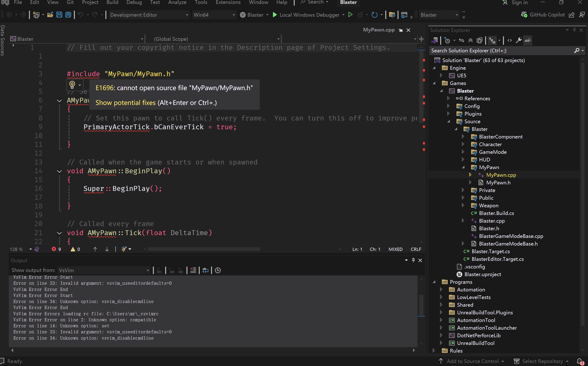
Task: Click Add to Source Control button
Action: click(x=472, y=361)
